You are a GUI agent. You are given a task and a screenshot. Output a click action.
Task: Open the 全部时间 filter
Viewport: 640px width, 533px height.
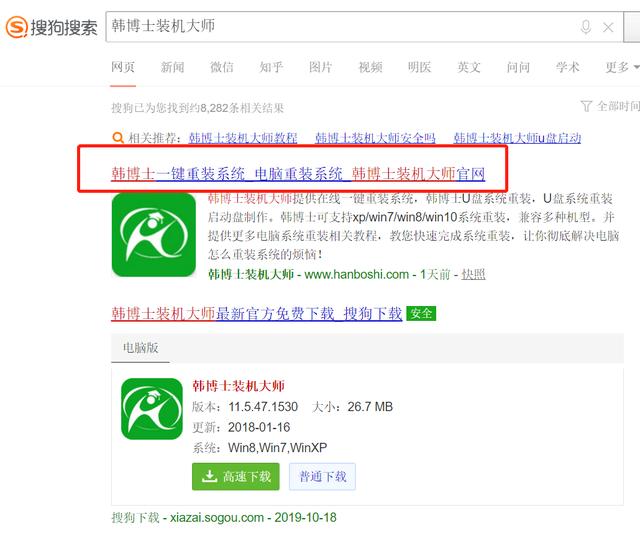click(x=610, y=106)
